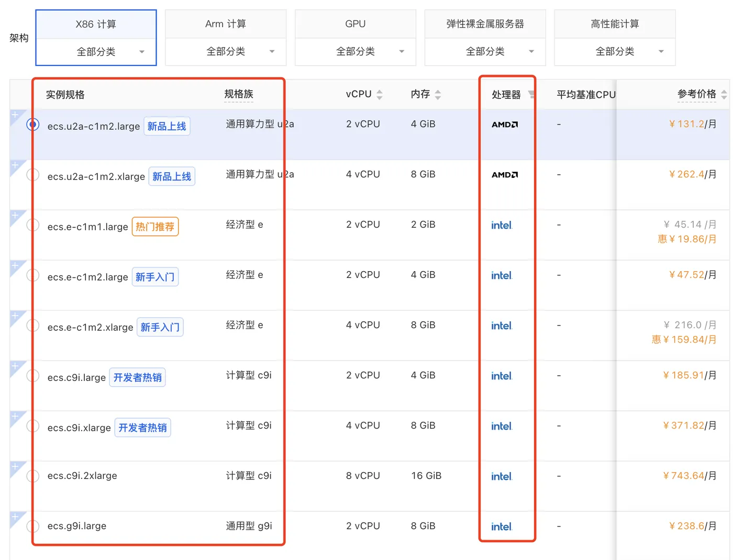The height and width of the screenshot is (560, 733).
Task: Click the 通用型 g9i family cell
Action: [x=249, y=526]
